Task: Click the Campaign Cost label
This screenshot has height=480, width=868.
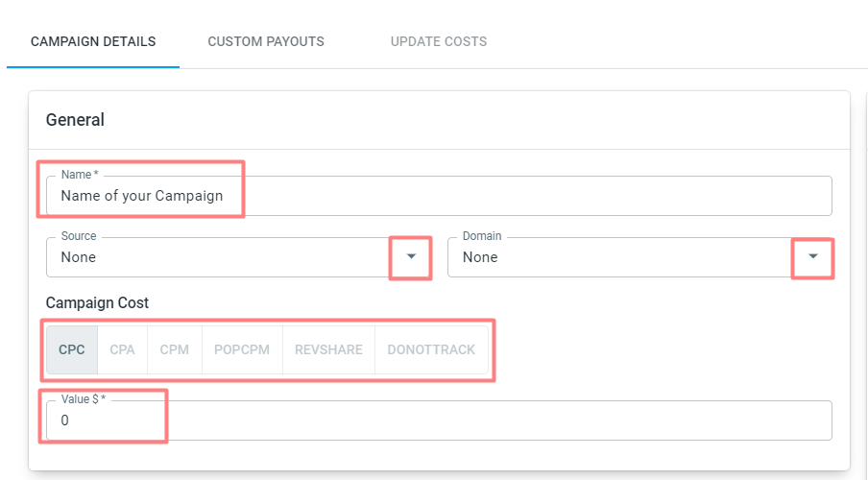Action: [97, 302]
